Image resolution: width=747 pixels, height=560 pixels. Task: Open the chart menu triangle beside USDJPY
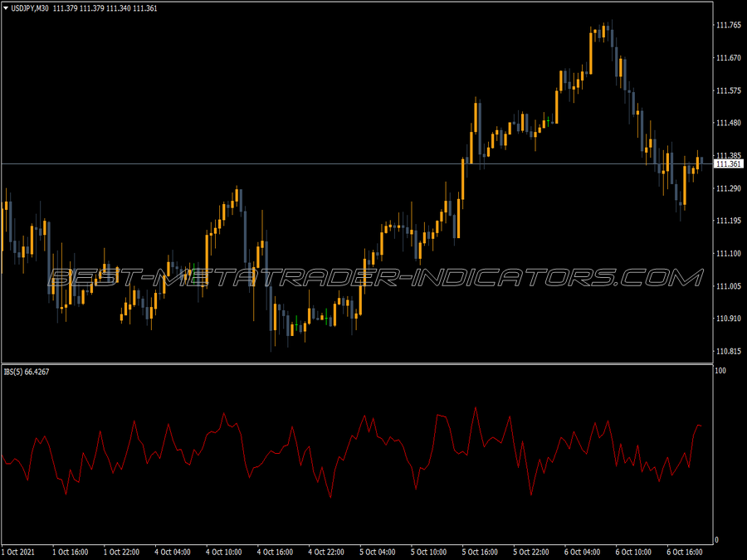click(6, 8)
